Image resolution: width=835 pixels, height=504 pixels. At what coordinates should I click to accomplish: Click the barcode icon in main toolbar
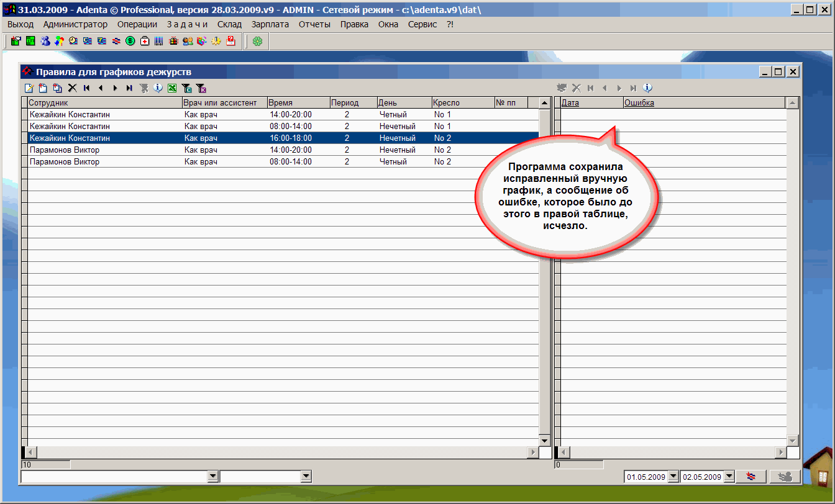159,42
